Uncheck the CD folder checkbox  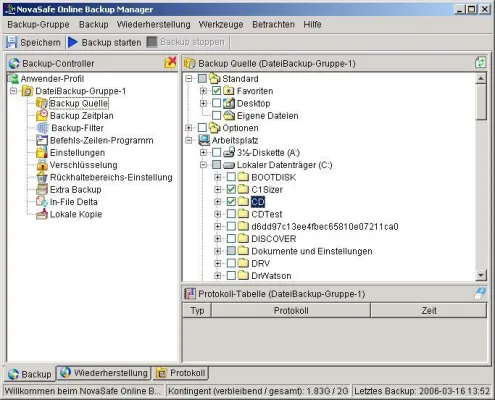pos(231,202)
